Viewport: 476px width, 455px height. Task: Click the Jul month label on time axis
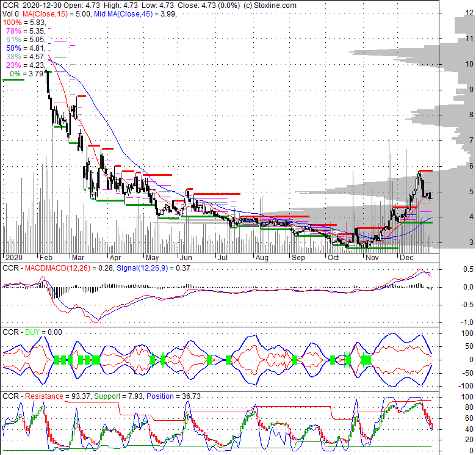(x=223, y=258)
